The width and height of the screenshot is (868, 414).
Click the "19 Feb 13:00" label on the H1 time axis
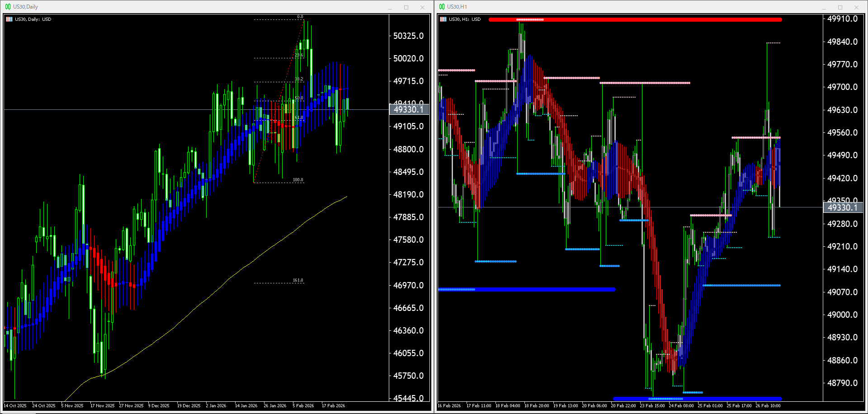click(566, 406)
